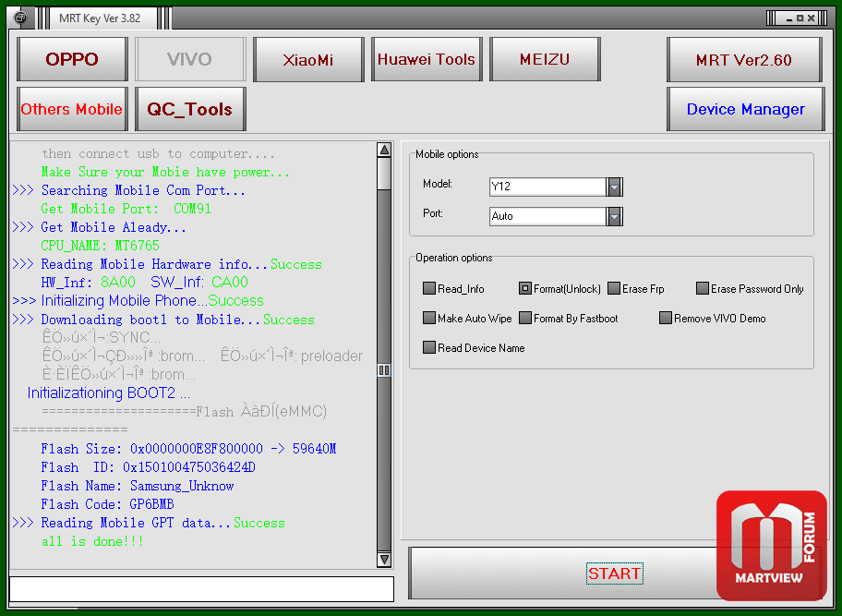Close the MRT Key window
Viewport: 842px width, 616px height.
[x=812, y=18]
